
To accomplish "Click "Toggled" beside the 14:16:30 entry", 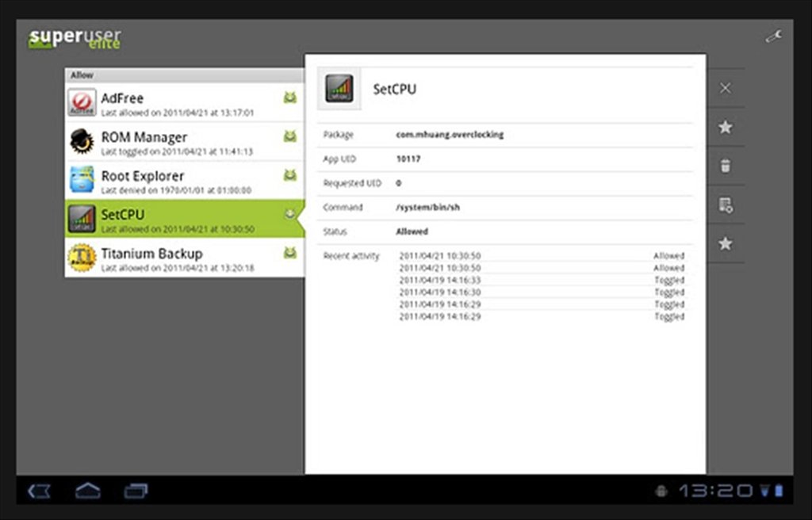I will tap(669, 292).
